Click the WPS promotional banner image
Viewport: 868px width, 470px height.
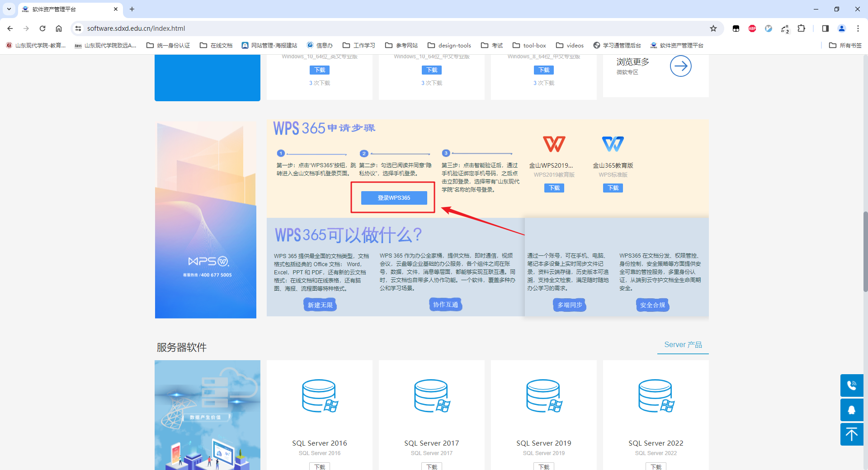pyautogui.click(x=206, y=220)
